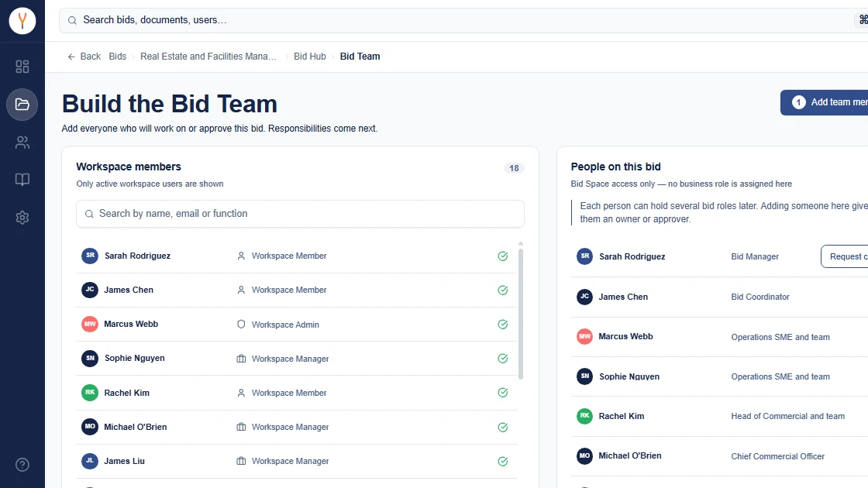This screenshot has width=868, height=488.
Task: Click the Michael O'Brien avatar in People on this bid
Action: 584,456
